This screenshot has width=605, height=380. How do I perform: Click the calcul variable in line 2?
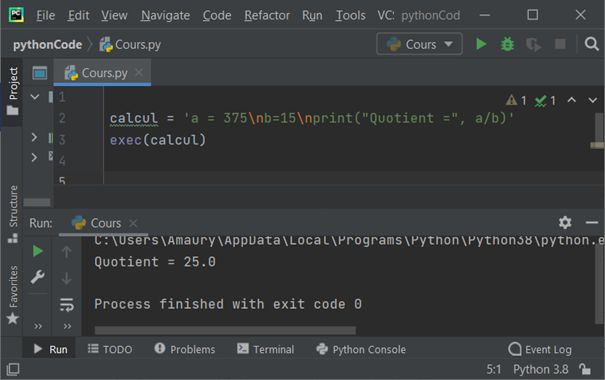pyautogui.click(x=134, y=118)
